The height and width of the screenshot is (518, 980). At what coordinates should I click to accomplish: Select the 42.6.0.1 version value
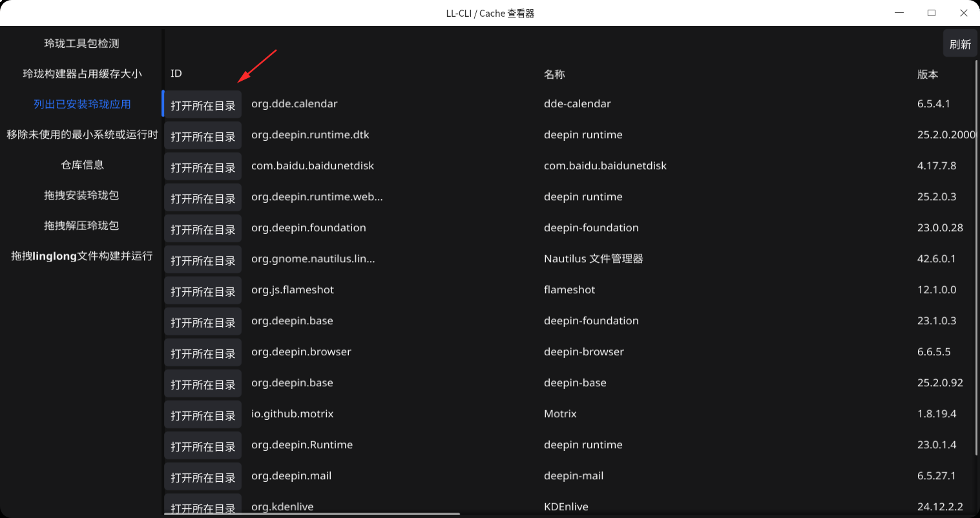(937, 259)
